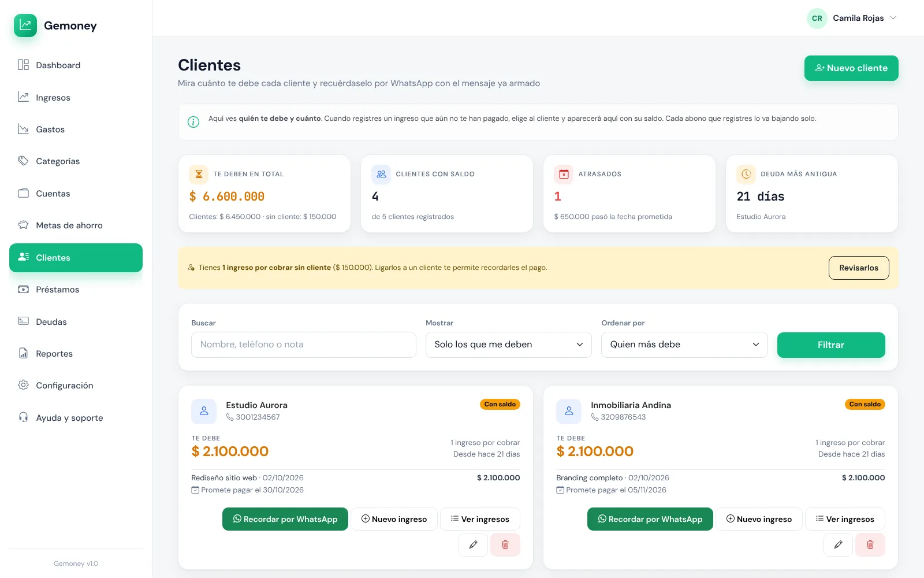Open the Mostrar dropdown
Screen dimensions: 924x578
click(x=509, y=344)
